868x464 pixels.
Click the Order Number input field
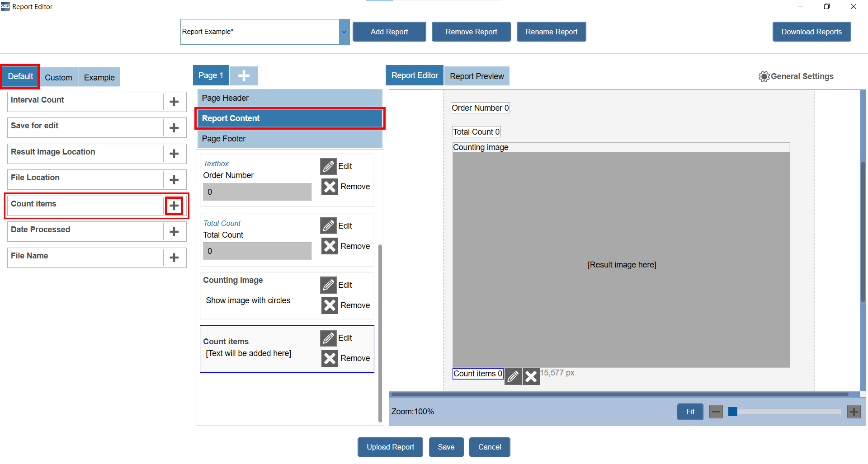(257, 192)
